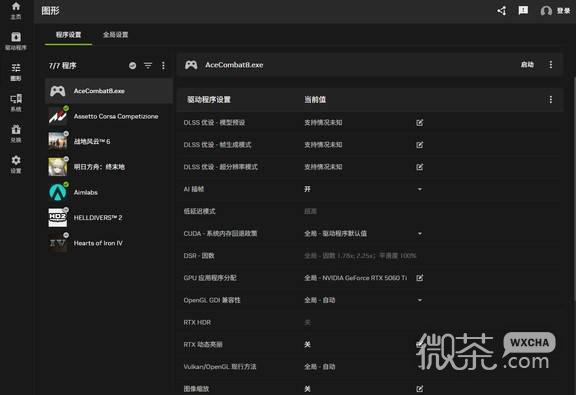Edit DLSS 优设 - 模型预设 value
The height and width of the screenshot is (395, 576).
coord(420,122)
